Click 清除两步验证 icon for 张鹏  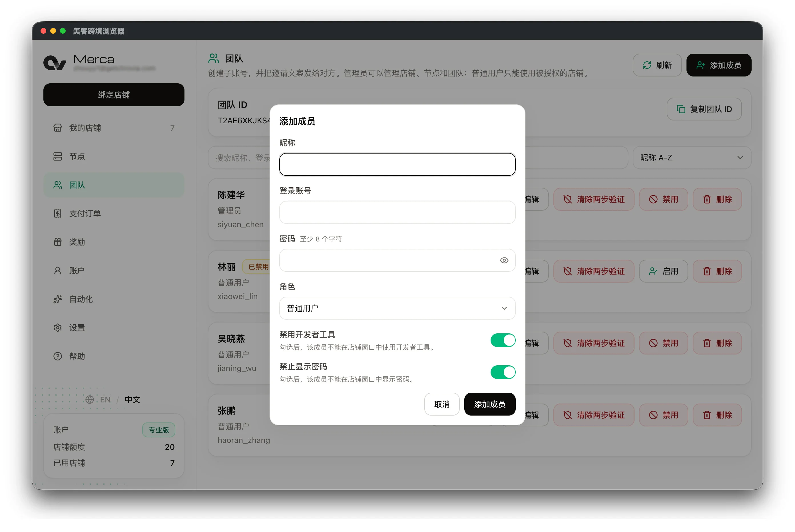[568, 415]
